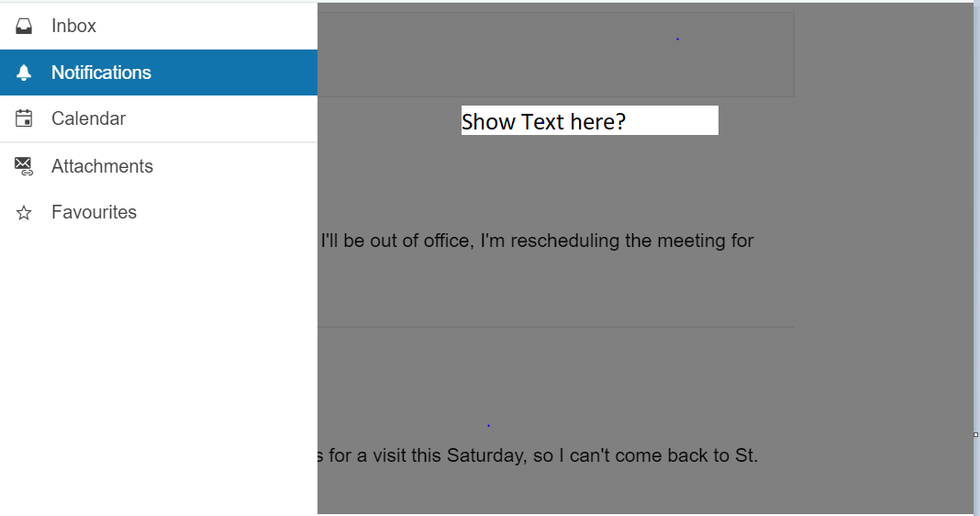This screenshot has height=516, width=980.
Task: Click the Notifications bell icon
Action: [25, 73]
